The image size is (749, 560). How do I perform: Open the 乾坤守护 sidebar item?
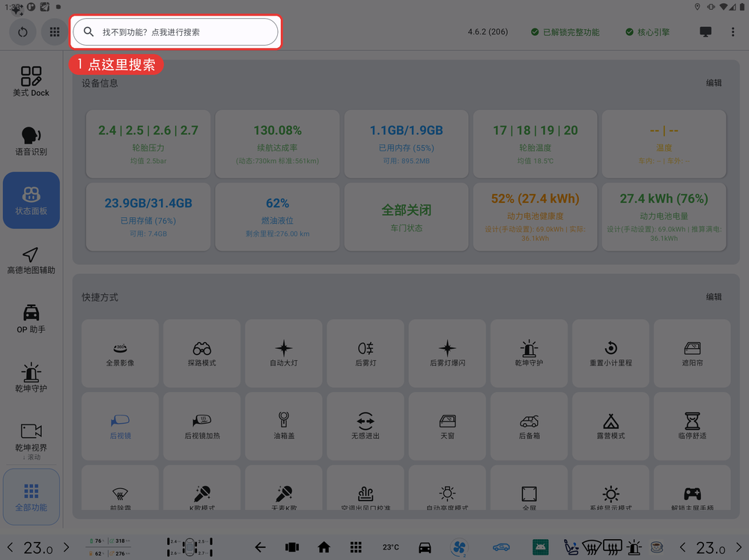click(x=31, y=378)
